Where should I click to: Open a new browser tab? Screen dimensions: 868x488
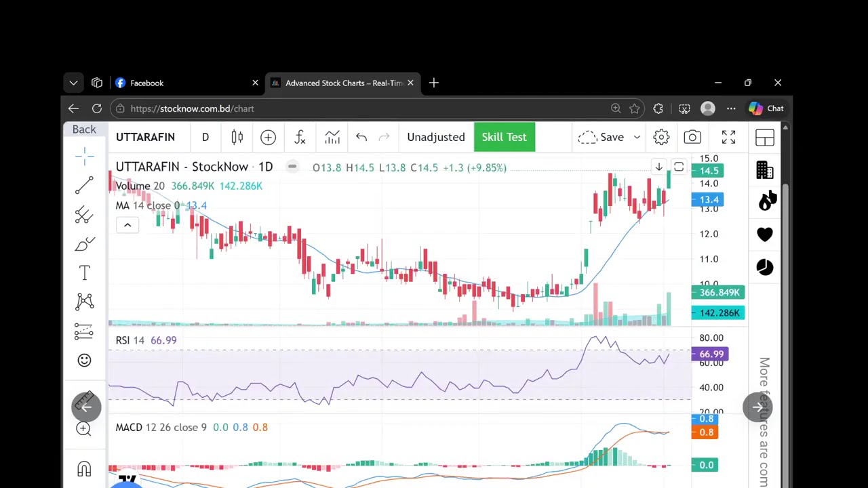click(434, 83)
